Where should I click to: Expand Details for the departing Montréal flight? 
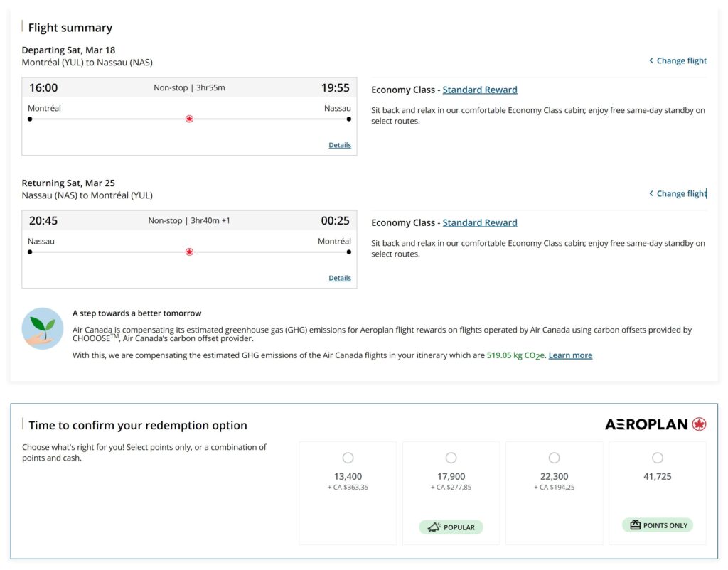339,144
